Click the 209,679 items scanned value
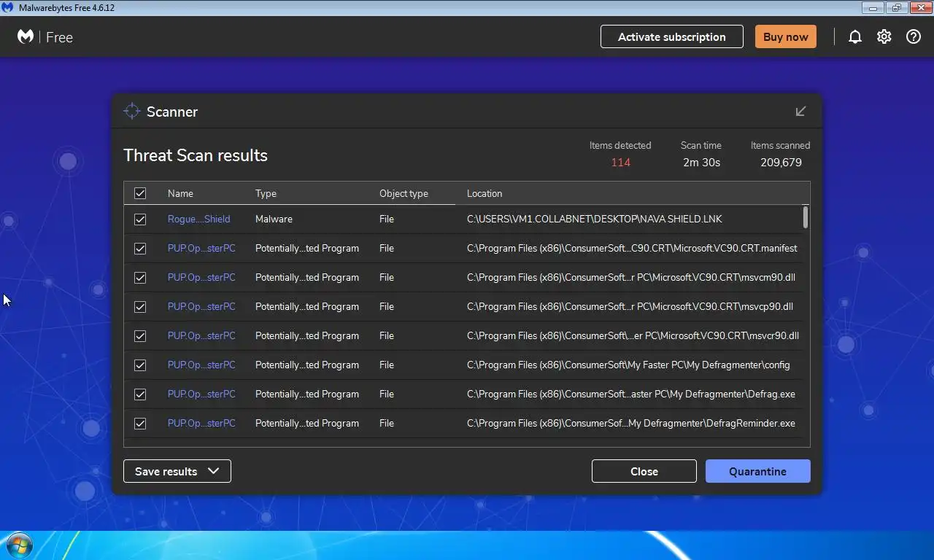This screenshot has height=560, width=934. coord(781,162)
